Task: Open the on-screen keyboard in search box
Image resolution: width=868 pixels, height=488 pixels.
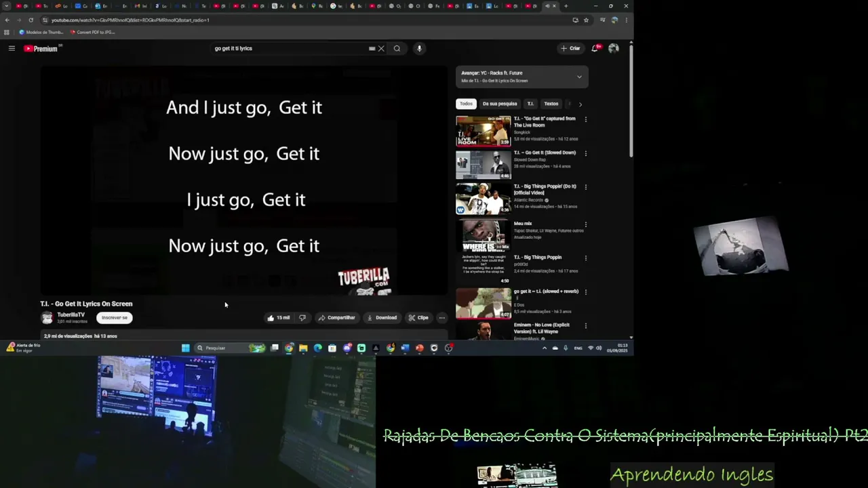Action: tap(372, 48)
